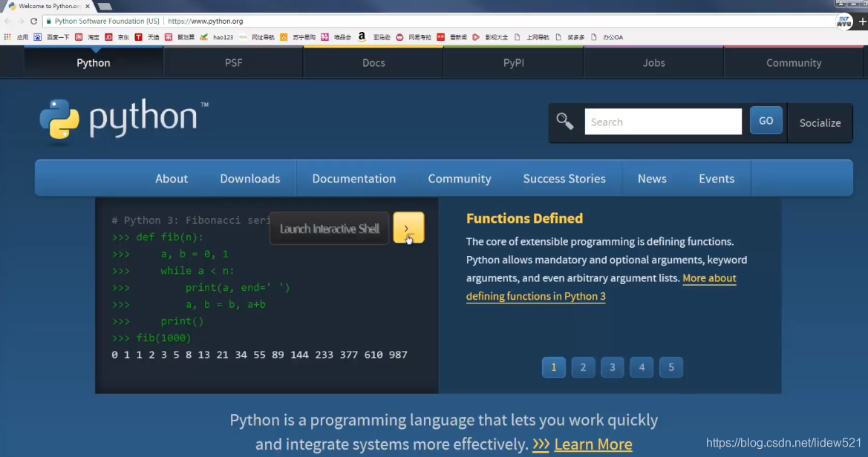
Task: Open the Baidu bookmark (百度一下)
Action: pyautogui.click(x=51, y=37)
